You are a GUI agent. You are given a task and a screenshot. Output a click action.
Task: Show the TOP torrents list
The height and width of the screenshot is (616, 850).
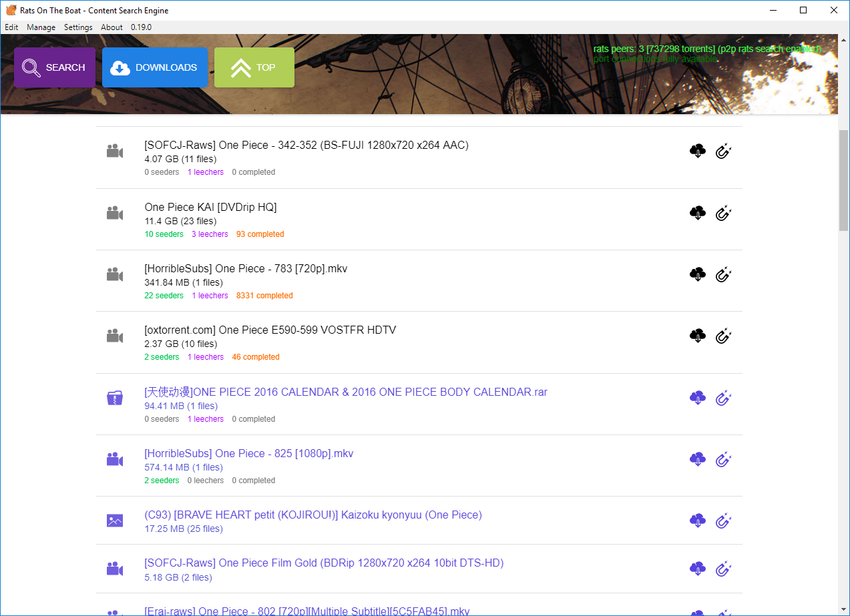pyautogui.click(x=254, y=67)
